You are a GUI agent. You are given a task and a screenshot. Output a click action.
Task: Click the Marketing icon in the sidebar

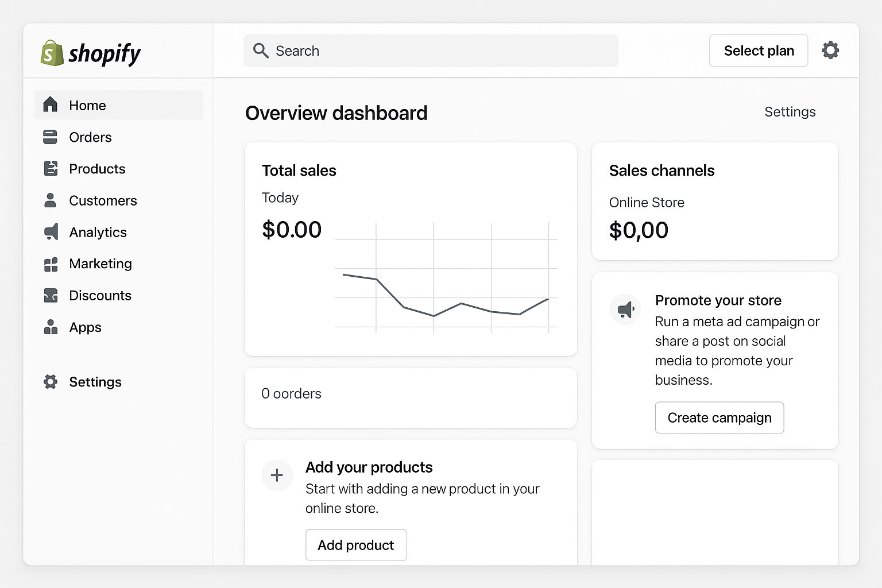pos(51,264)
